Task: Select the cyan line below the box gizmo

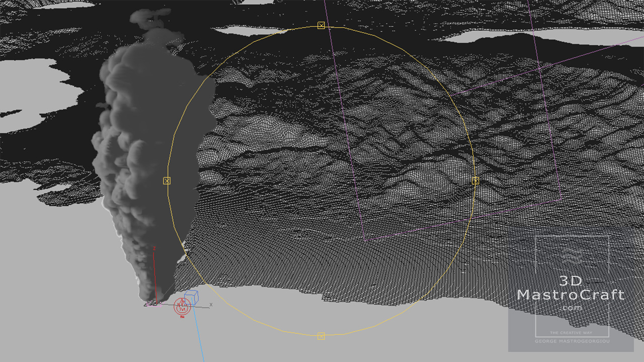Action: tap(200, 337)
